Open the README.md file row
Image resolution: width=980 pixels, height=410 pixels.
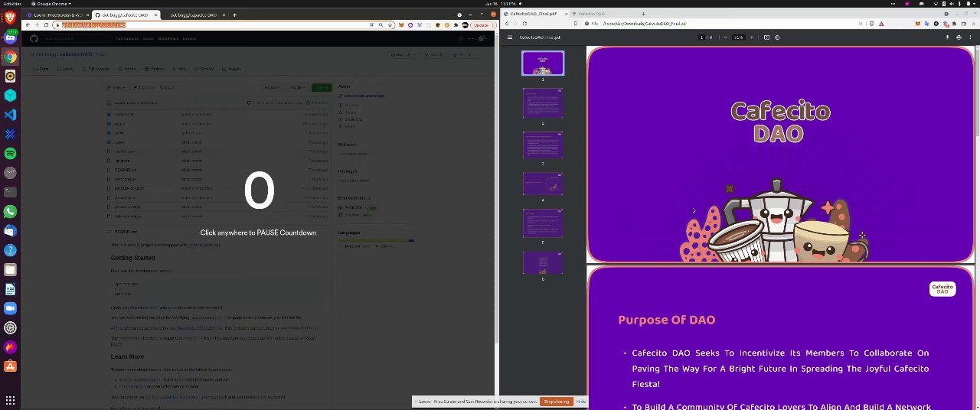(x=218, y=170)
